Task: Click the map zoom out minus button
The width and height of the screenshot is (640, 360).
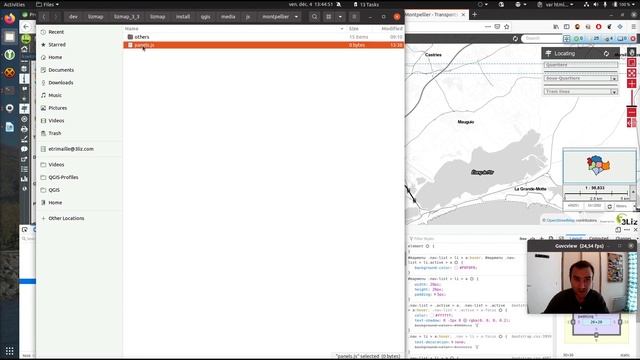Action: point(631,112)
